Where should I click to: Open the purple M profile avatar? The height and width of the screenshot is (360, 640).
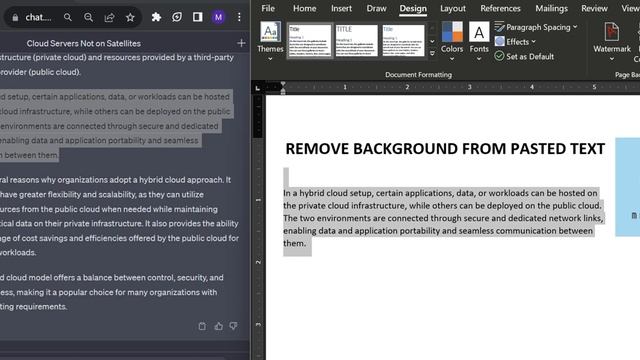click(x=218, y=17)
